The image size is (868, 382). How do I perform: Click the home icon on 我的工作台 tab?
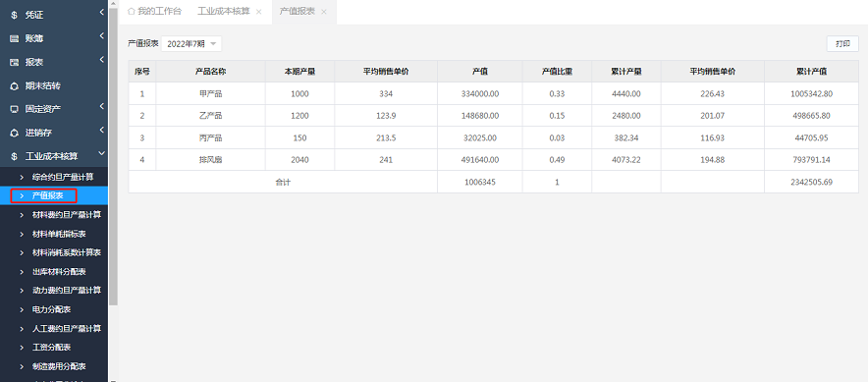(132, 11)
